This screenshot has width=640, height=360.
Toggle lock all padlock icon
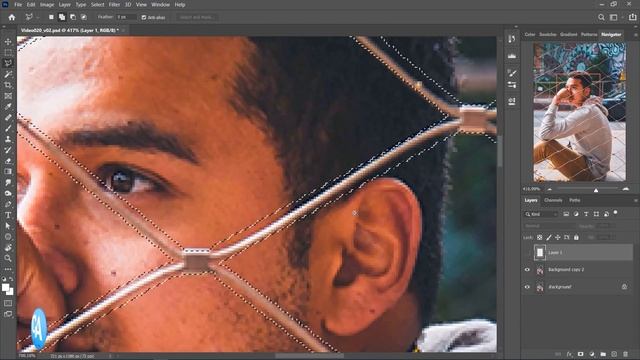pos(576,237)
